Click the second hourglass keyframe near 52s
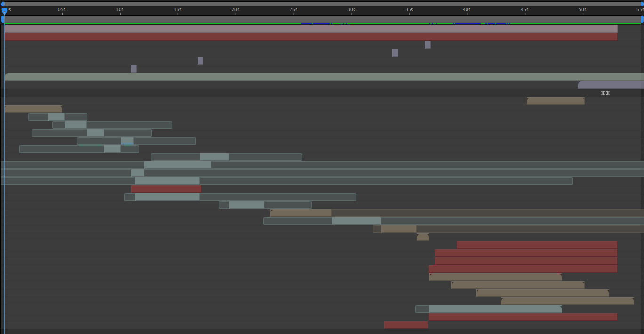Viewport: 644px width, 334px height. coord(608,93)
